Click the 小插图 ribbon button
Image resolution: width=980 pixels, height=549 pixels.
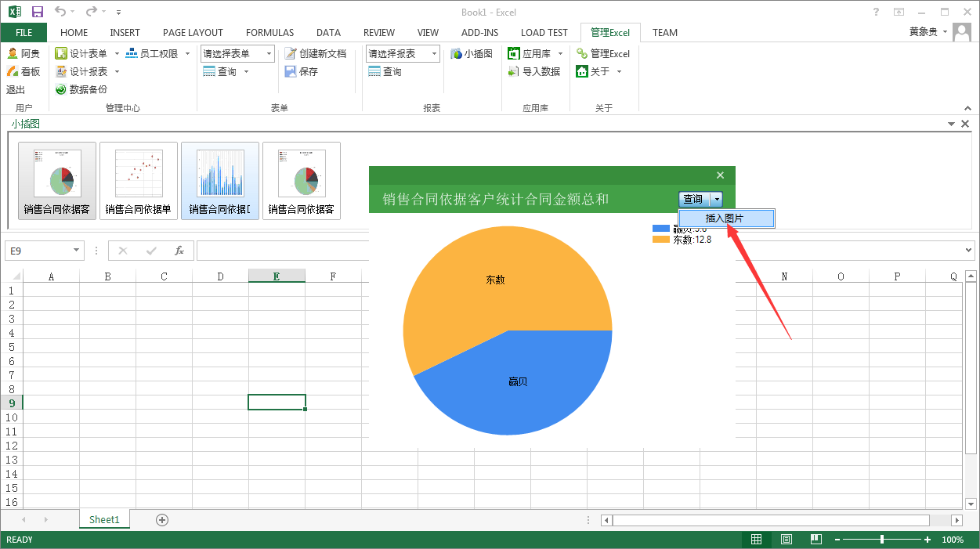coord(472,53)
